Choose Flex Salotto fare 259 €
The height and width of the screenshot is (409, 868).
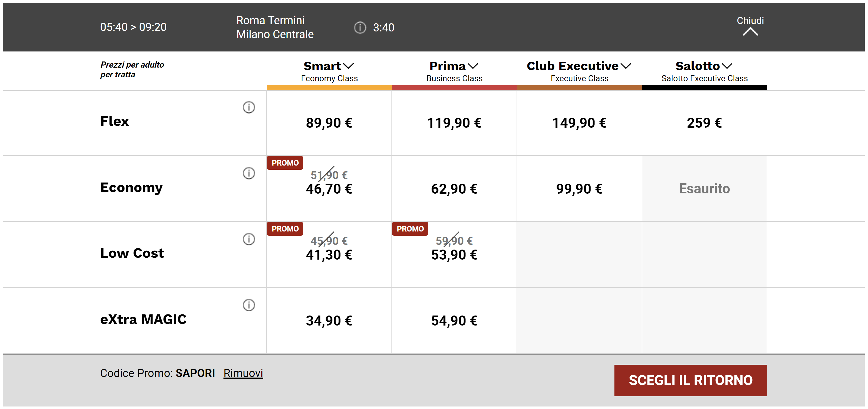pyautogui.click(x=704, y=123)
